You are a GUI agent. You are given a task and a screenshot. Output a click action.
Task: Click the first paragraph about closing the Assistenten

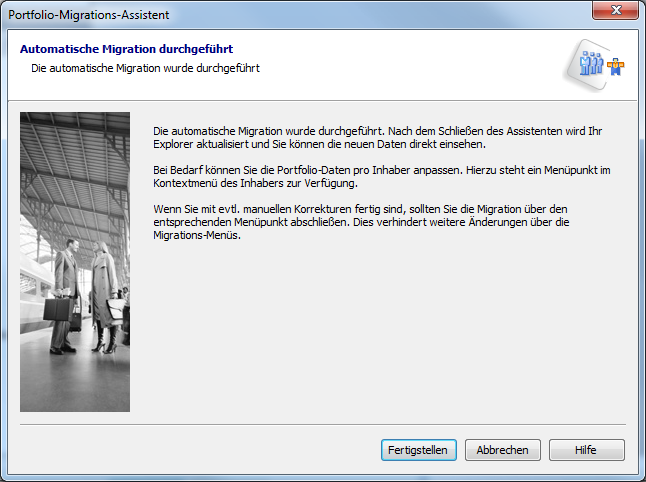tap(380, 138)
